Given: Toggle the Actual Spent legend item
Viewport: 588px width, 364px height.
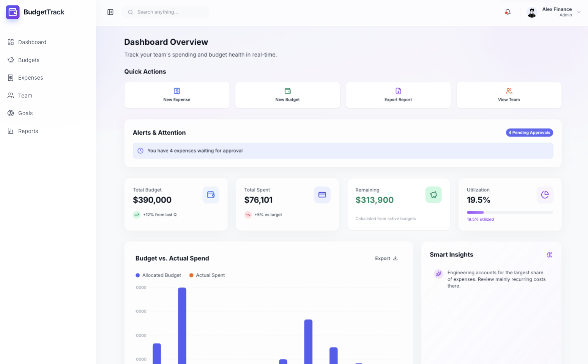Looking at the screenshot, I should [207, 275].
